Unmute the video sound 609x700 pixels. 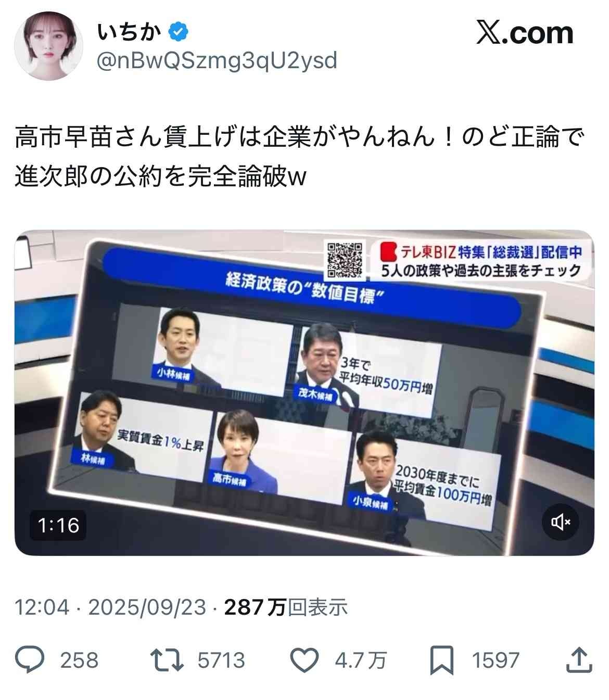(560, 521)
